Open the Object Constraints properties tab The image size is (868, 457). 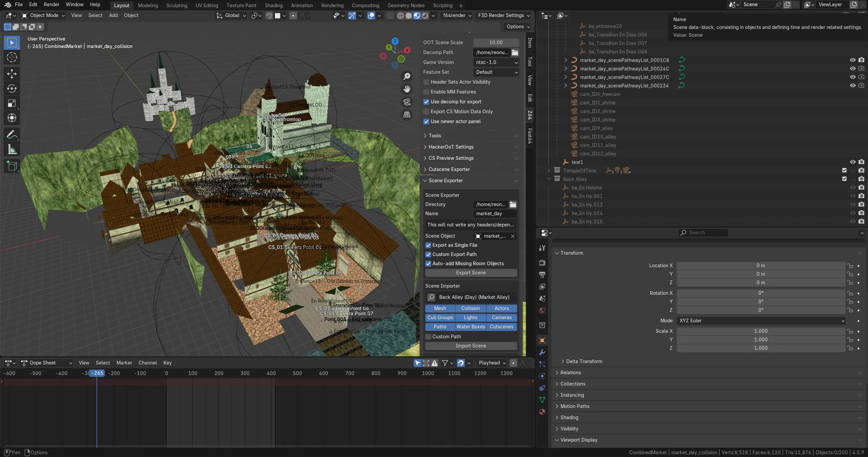point(542,388)
